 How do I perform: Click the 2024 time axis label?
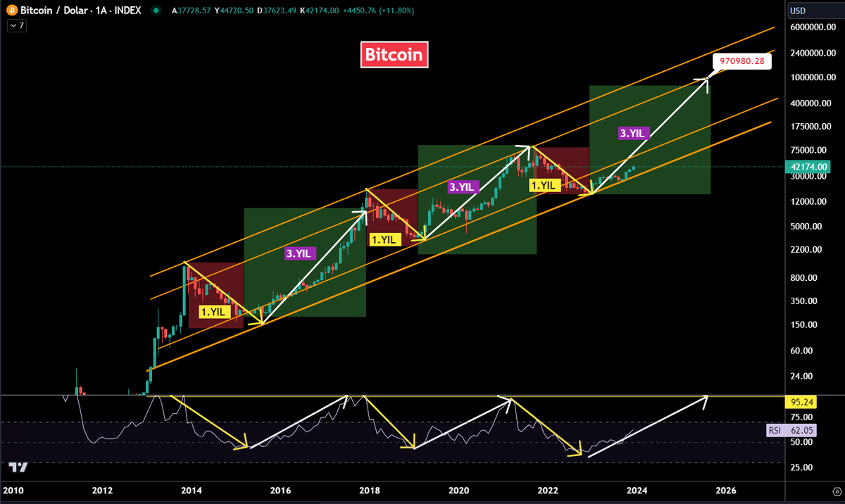[x=637, y=490]
